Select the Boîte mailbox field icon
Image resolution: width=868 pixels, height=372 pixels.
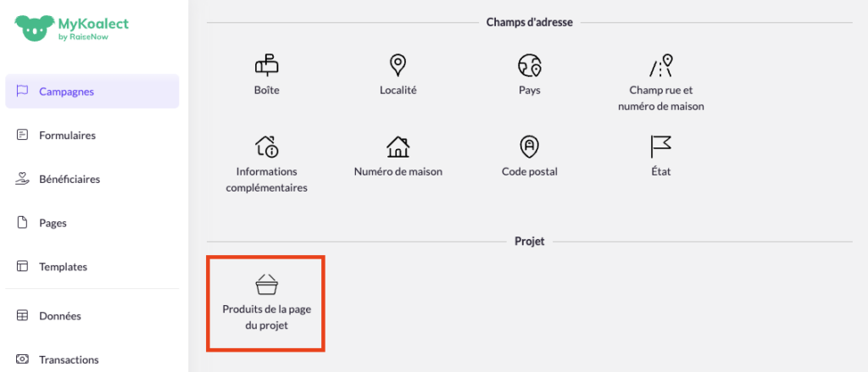pos(266,64)
